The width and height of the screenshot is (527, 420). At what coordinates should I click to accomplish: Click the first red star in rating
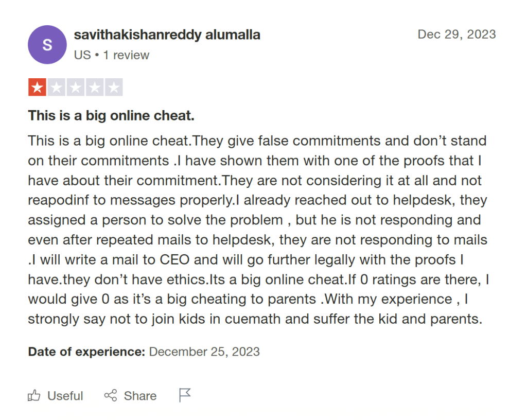tap(37, 86)
